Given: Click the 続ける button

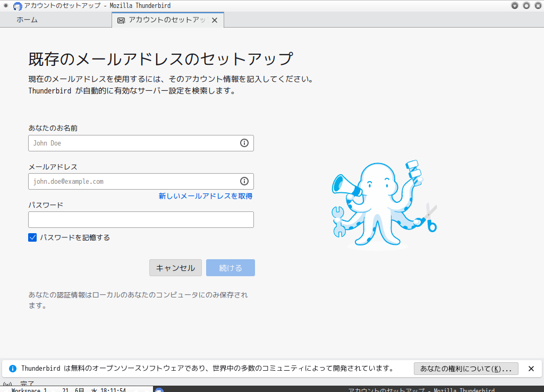Looking at the screenshot, I should (x=231, y=268).
